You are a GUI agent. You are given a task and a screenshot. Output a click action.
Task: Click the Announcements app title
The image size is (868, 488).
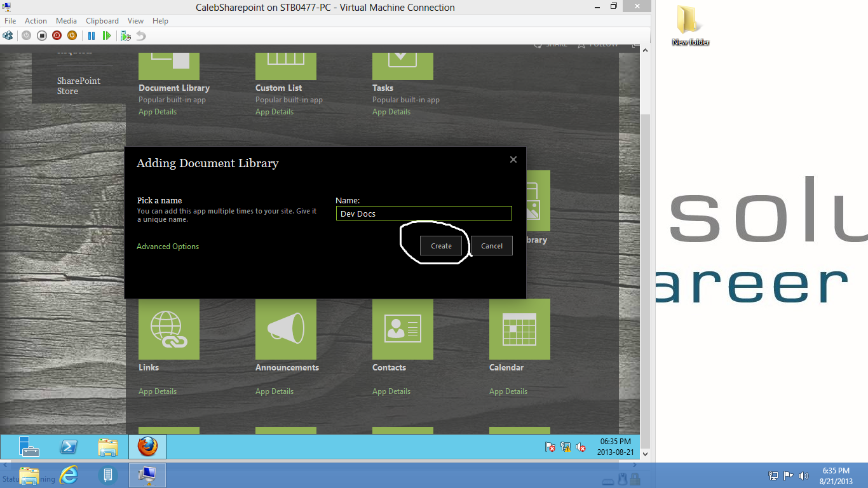click(x=287, y=368)
